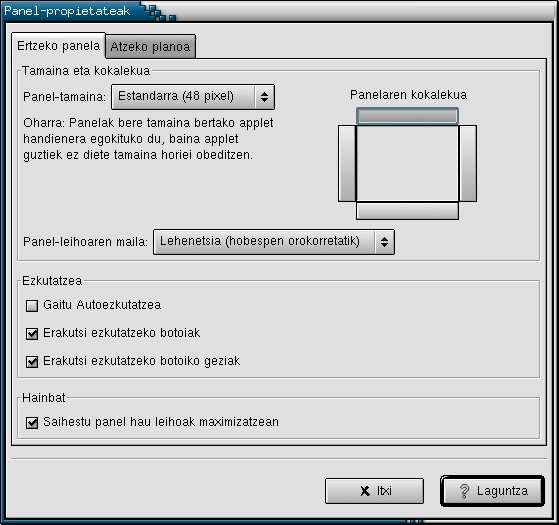
Task: Uncheck Erakutsi ezkutatzeko botoiko geziak
Action: pos(32,362)
